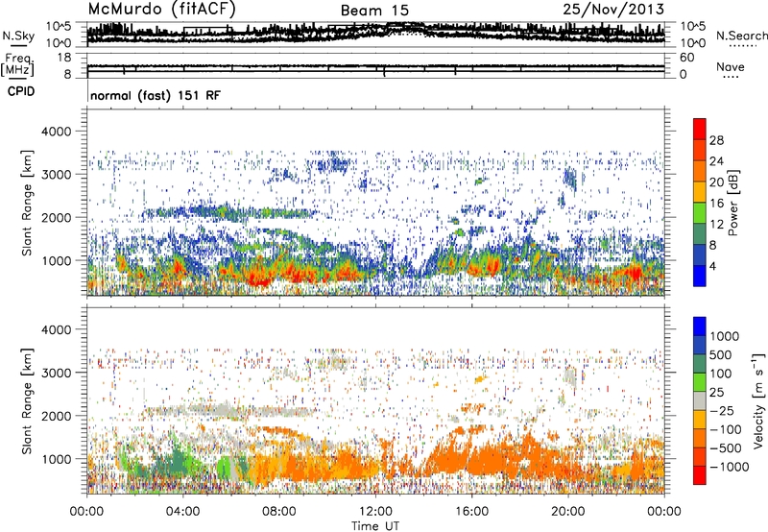The image size is (768, 532).
Task: Click the '10^5' label right of noise panel
Action: tap(693, 27)
